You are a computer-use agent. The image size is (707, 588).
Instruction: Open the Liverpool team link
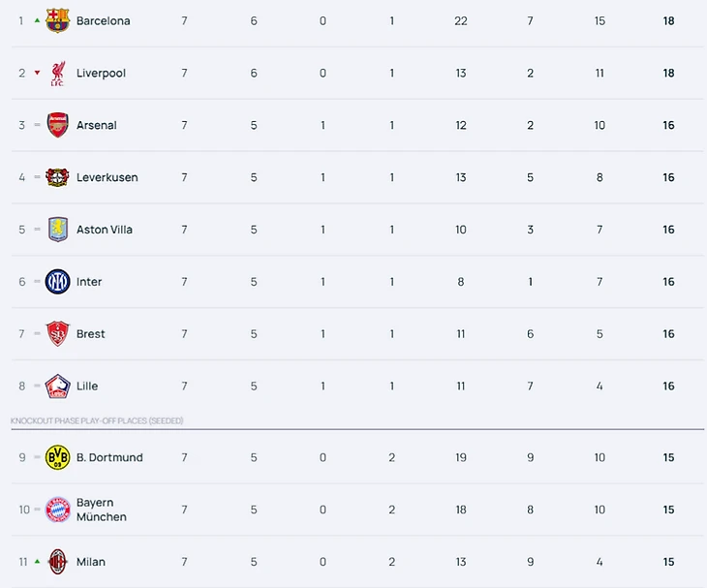101,73
